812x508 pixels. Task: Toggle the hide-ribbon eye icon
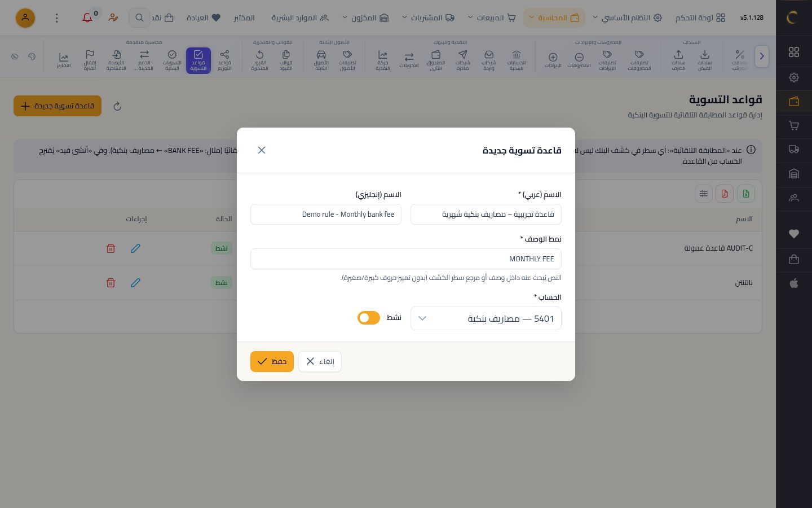[x=15, y=56]
